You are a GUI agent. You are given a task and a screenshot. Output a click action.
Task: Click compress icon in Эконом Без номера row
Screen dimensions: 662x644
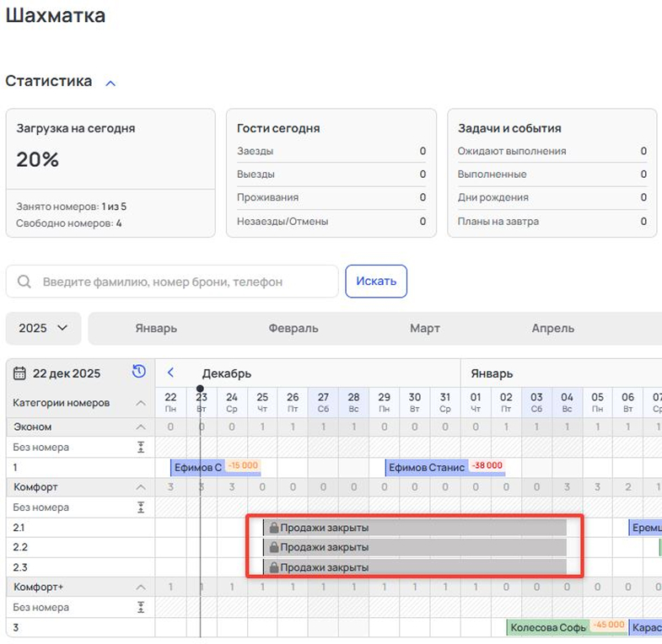coord(141,447)
